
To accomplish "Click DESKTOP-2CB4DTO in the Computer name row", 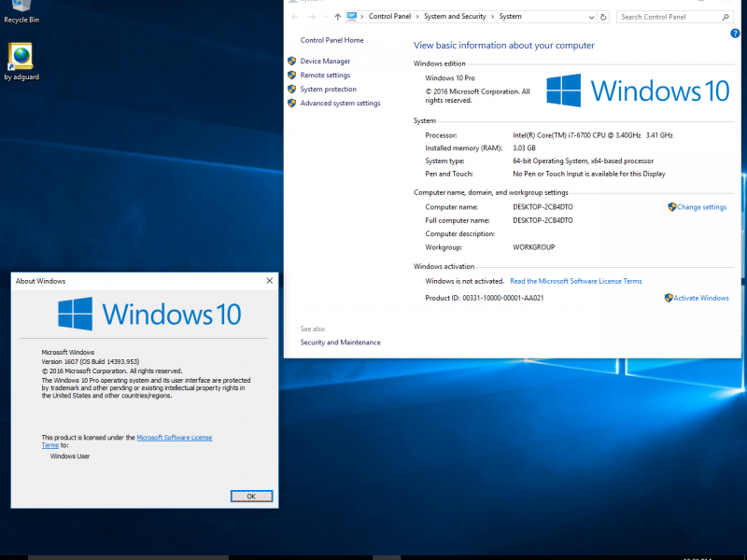I will tap(543, 207).
